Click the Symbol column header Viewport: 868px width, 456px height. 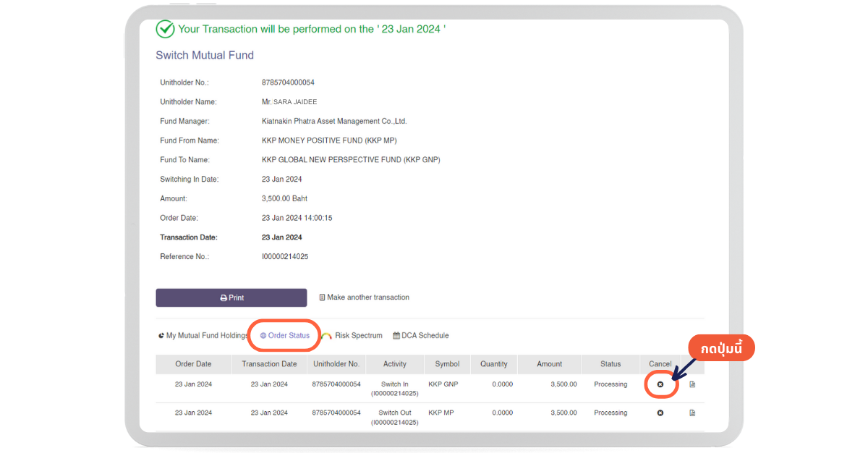pyautogui.click(x=447, y=364)
